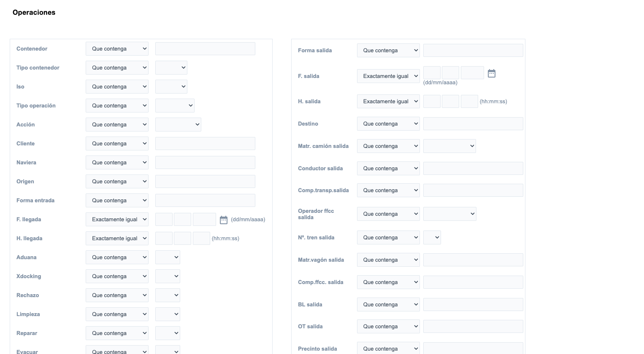Image resolution: width=644 pixels, height=354 pixels.
Task: Open the H. salida condition dropdown
Action: point(388,102)
